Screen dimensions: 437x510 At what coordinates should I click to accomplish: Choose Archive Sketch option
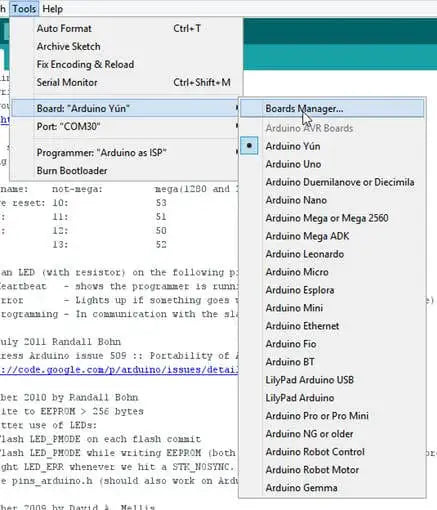(x=125, y=47)
